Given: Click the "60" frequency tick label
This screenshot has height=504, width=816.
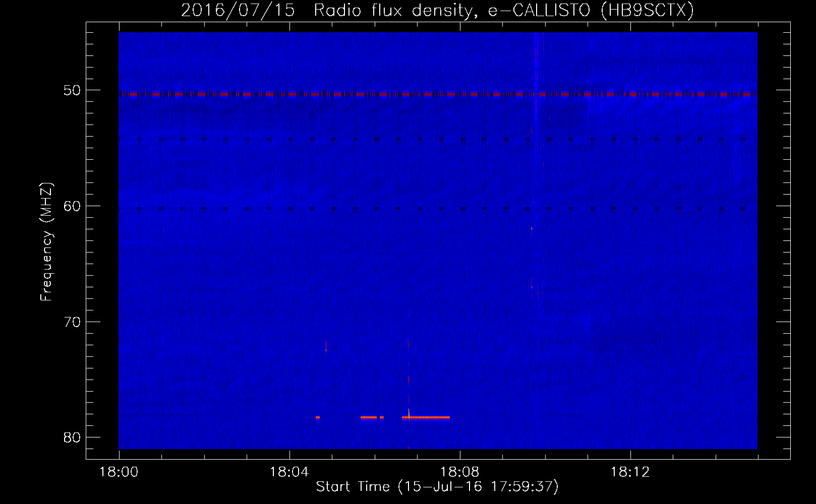Looking at the screenshot, I should coord(72,206).
